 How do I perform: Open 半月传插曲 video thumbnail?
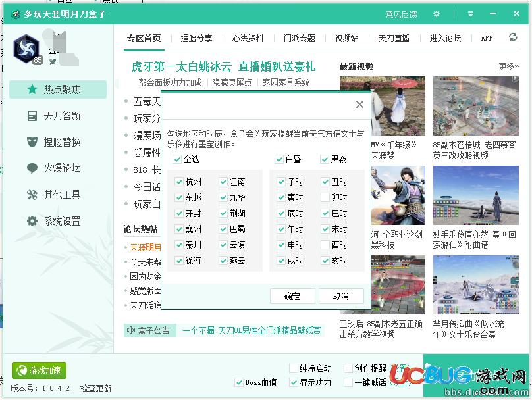point(475,285)
